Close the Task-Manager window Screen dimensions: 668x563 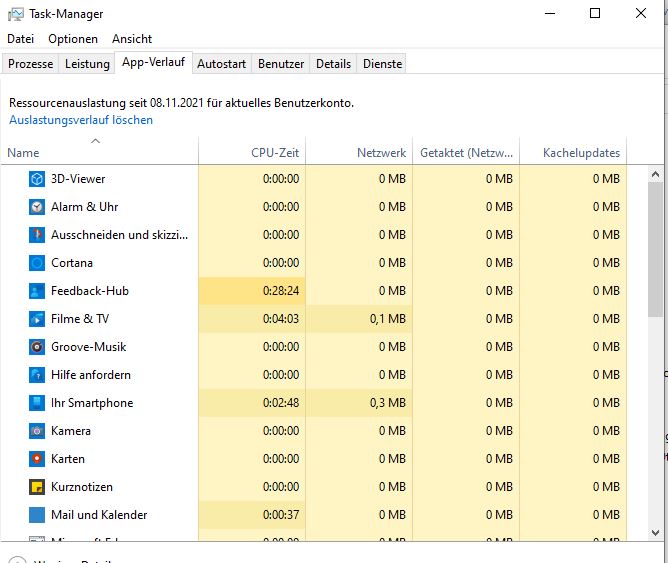click(640, 14)
